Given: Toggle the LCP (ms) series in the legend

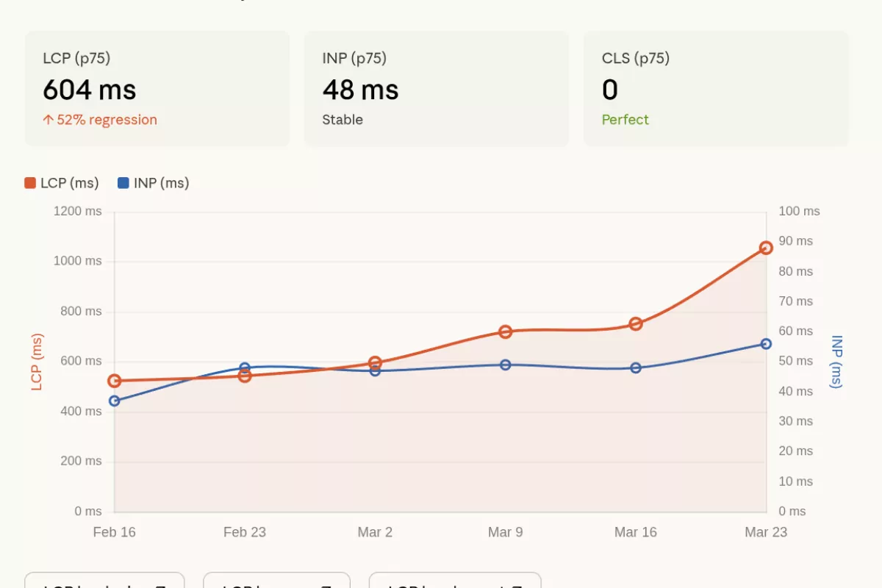Looking at the screenshot, I should coord(62,182).
